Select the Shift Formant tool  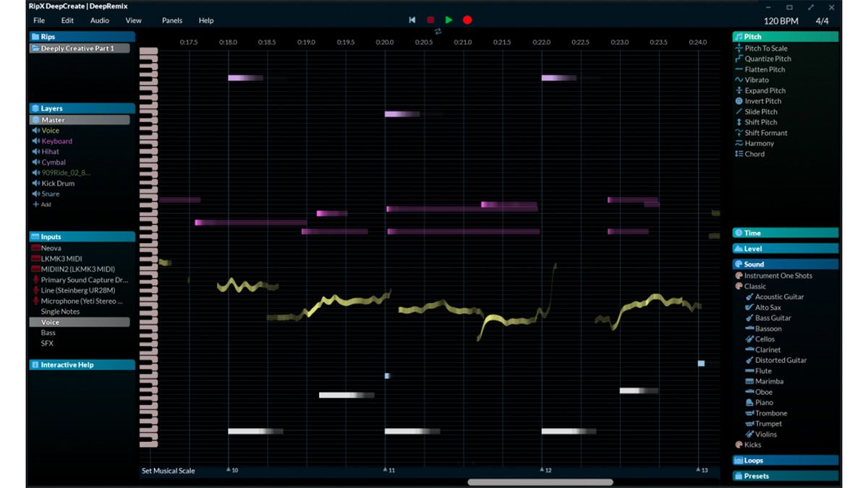pyautogui.click(x=766, y=132)
